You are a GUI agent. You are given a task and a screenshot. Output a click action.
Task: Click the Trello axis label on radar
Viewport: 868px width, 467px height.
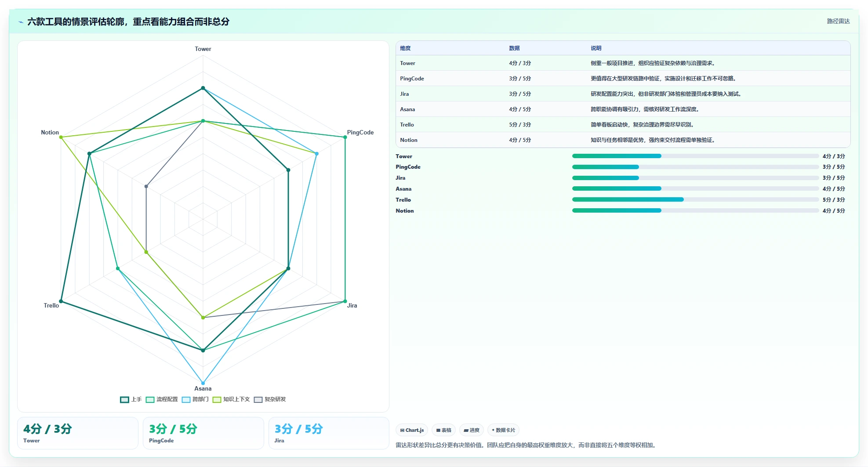tap(51, 305)
